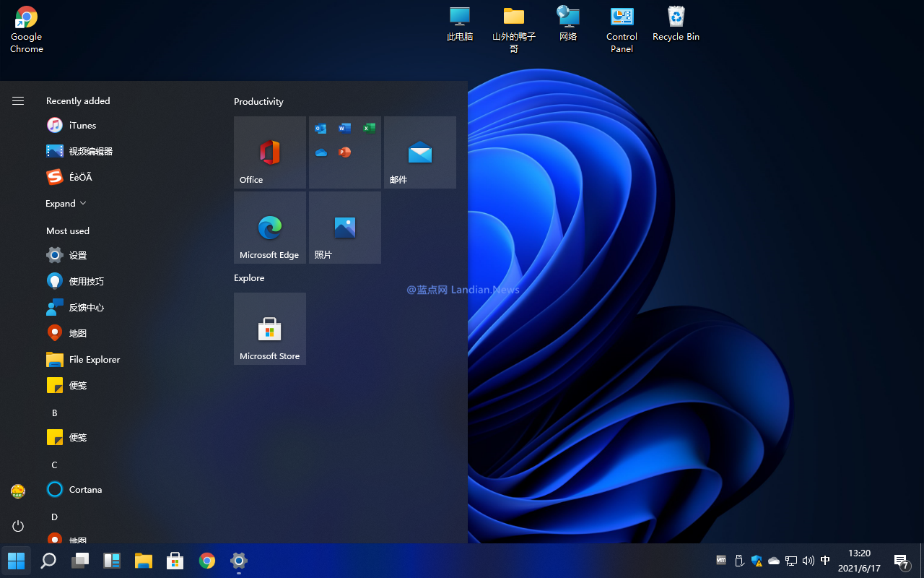The height and width of the screenshot is (578, 924).
Task: Click the letter C index header
Action: (x=54, y=465)
